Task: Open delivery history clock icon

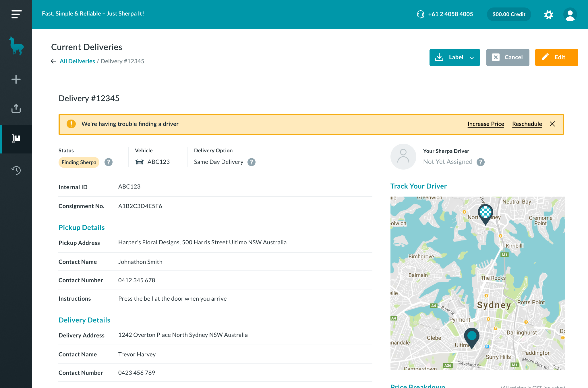Action: point(16,170)
